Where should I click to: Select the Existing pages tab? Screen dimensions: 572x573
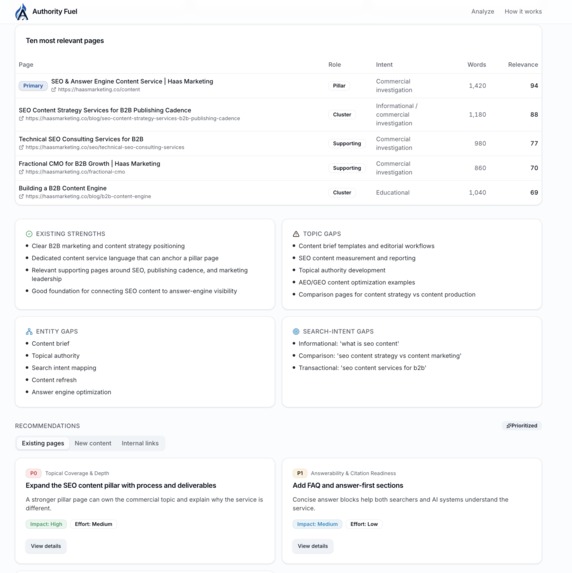tap(43, 443)
